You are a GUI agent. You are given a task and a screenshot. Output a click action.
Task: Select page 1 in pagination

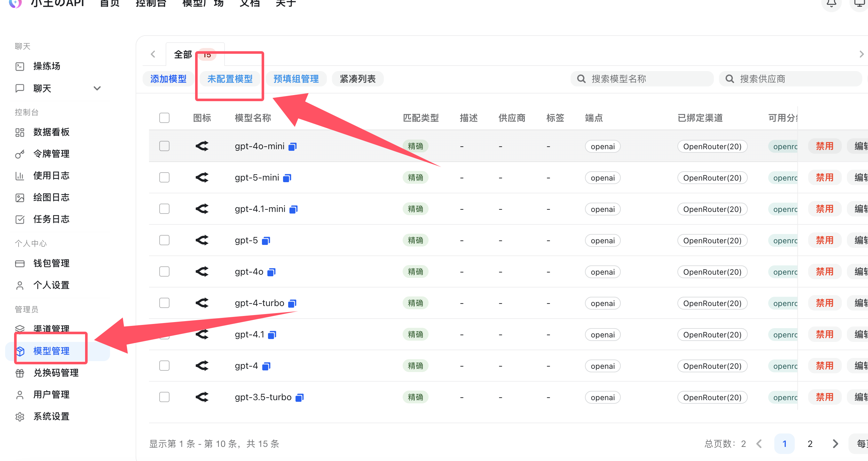coord(785,443)
